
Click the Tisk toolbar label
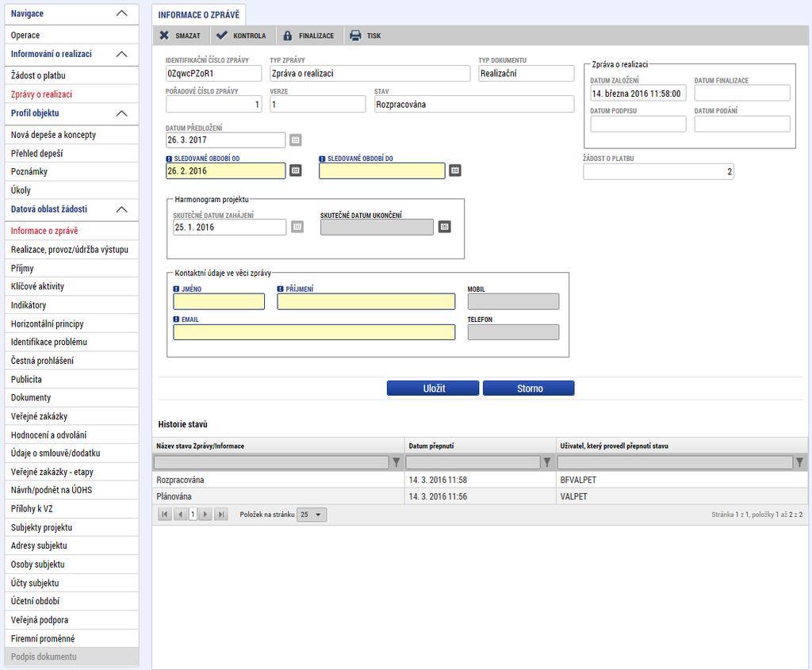coord(374,36)
